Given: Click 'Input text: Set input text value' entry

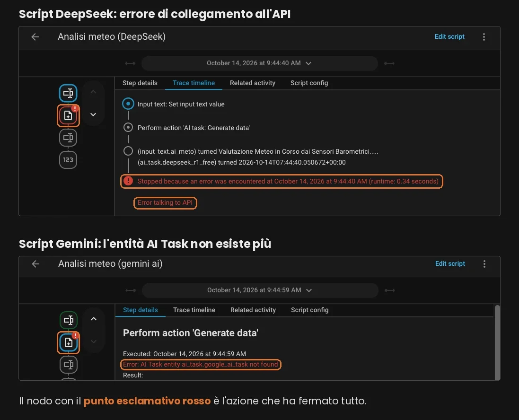Looking at the screenshot, I should (x=181, y=104).
